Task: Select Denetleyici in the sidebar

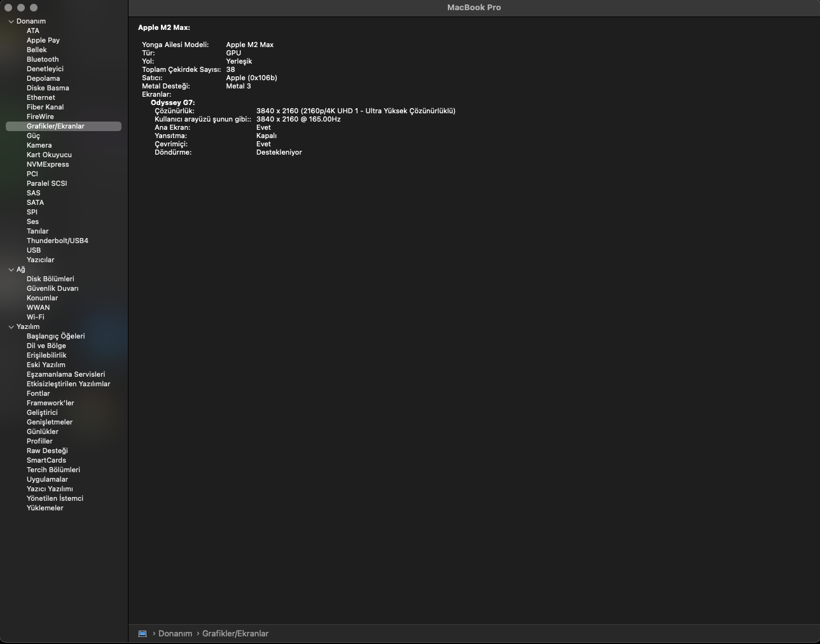Action: coord(45,69)
